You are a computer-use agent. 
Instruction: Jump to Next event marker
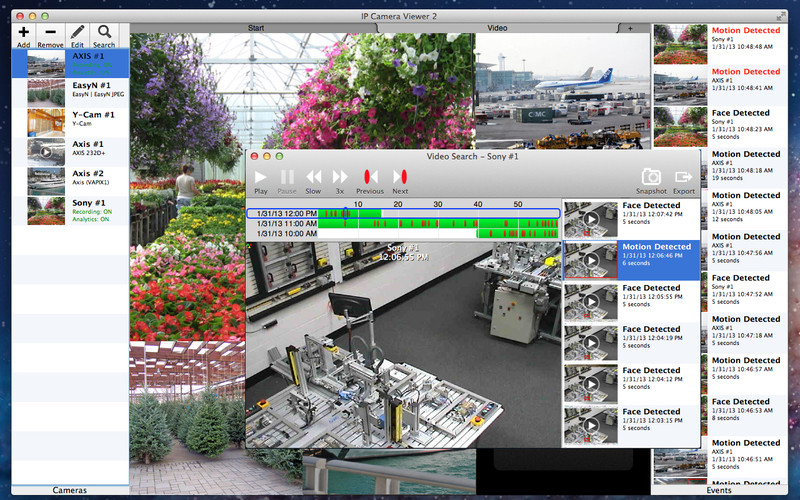400,177
